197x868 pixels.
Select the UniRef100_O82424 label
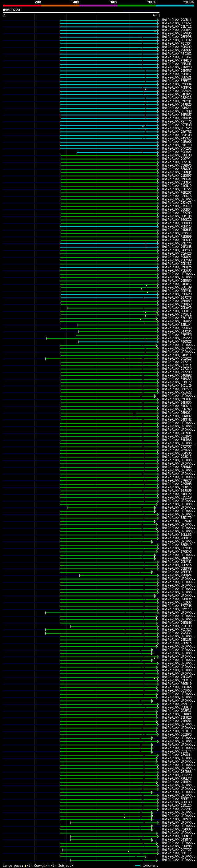tap(177, 91)
